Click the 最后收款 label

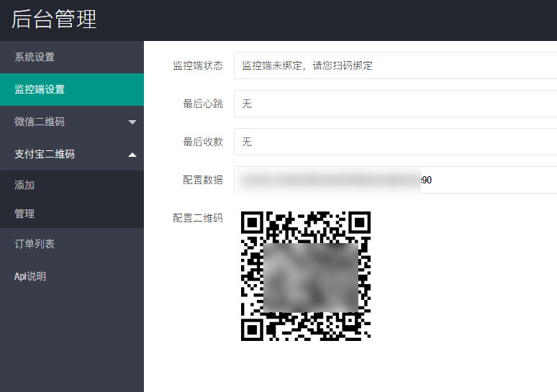point(203,142)
